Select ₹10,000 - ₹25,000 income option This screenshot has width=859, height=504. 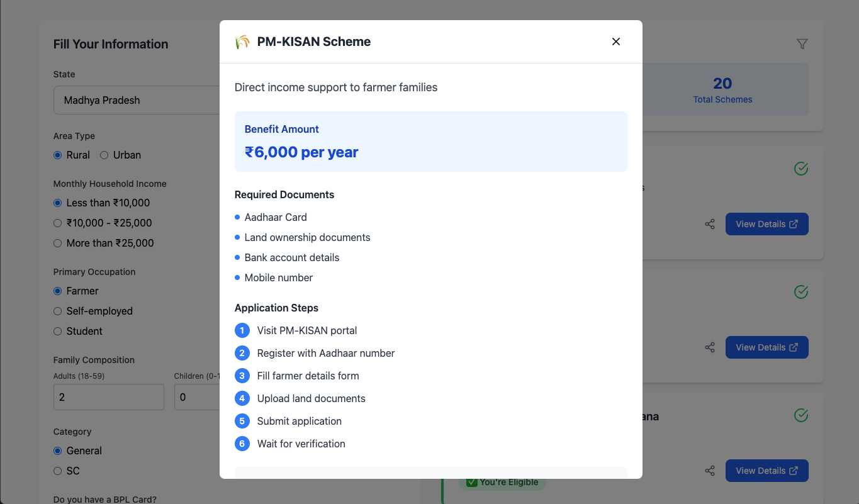coord(58,223)
